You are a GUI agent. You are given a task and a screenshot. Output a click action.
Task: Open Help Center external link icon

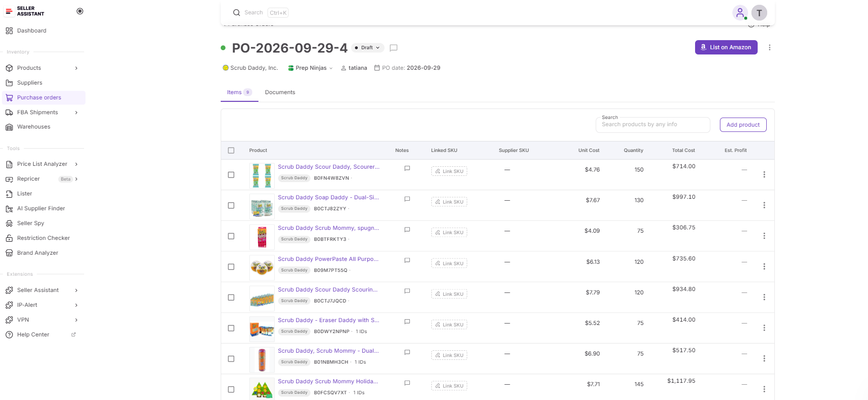tap(74, 335)
